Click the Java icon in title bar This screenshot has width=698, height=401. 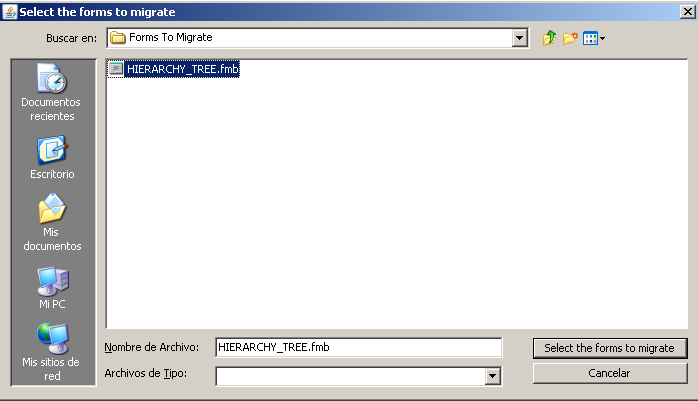point(10,11)
